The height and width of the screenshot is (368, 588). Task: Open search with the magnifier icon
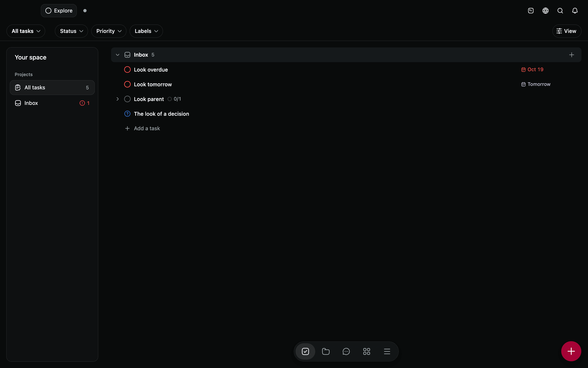click(x=560, y=11)
